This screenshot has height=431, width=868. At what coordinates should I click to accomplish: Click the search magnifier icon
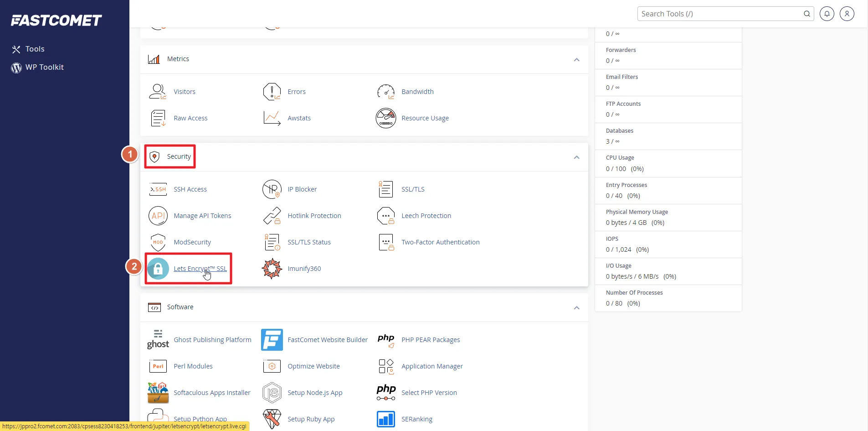click(807, 14)
